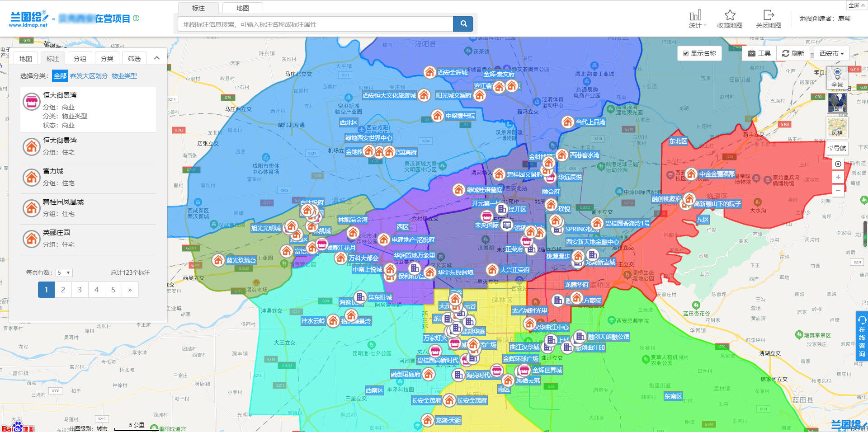Select the 地图 panel tab
The image size is (868, 432).
(x=26, y=58)
